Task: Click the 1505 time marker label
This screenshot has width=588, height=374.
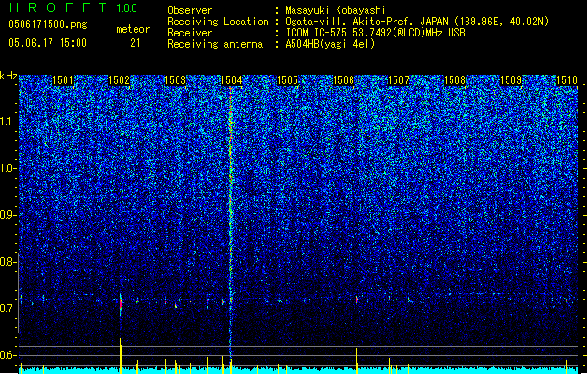Action: pos(287,80)
